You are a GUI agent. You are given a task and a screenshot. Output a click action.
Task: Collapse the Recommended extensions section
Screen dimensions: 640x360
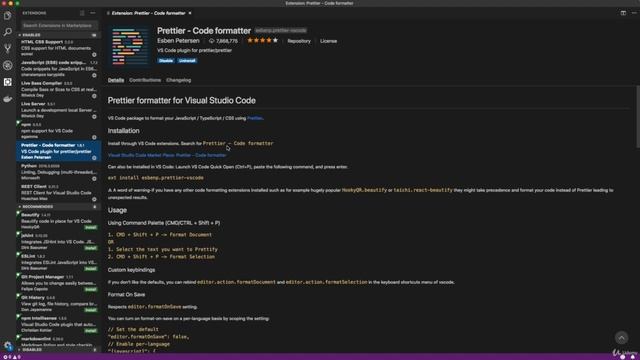(58, 207)
